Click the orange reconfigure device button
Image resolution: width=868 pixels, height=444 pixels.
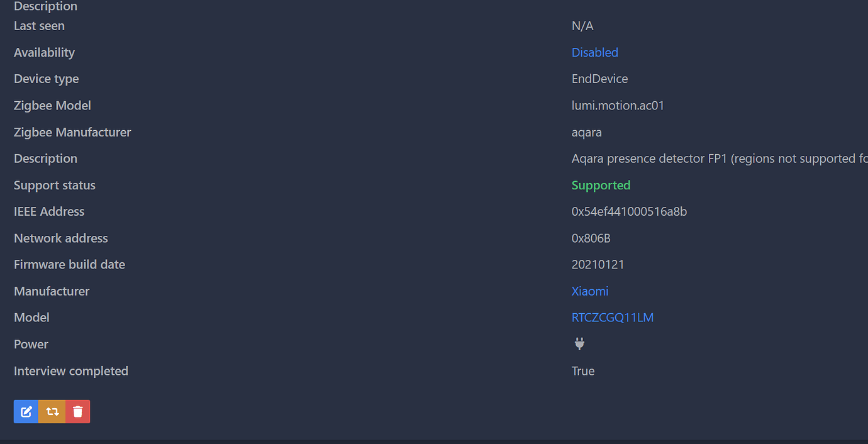tap(52, 412)
